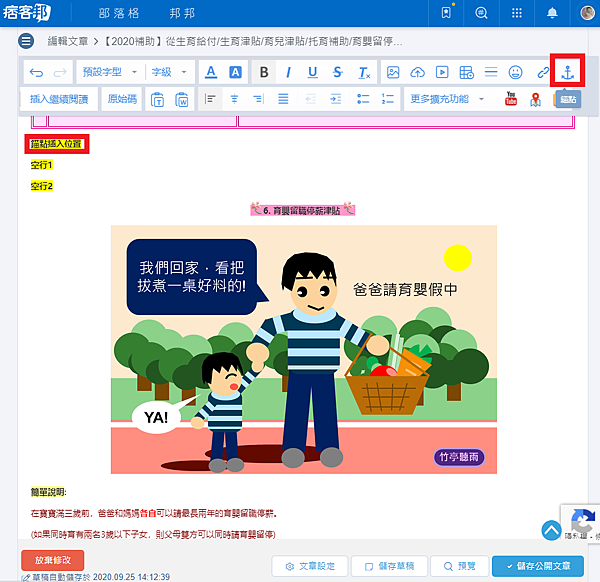Toggle bold formatting
The image size is (600, 582).
264,72
